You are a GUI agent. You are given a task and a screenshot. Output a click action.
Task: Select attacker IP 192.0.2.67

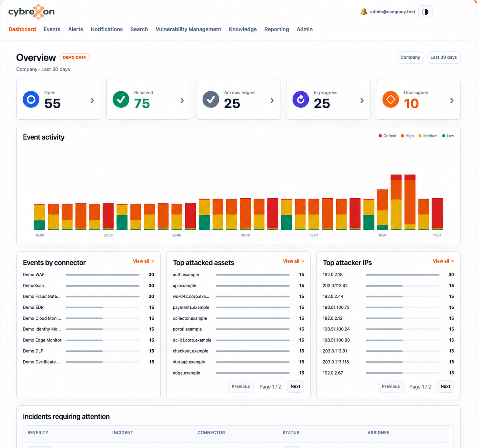389,373
